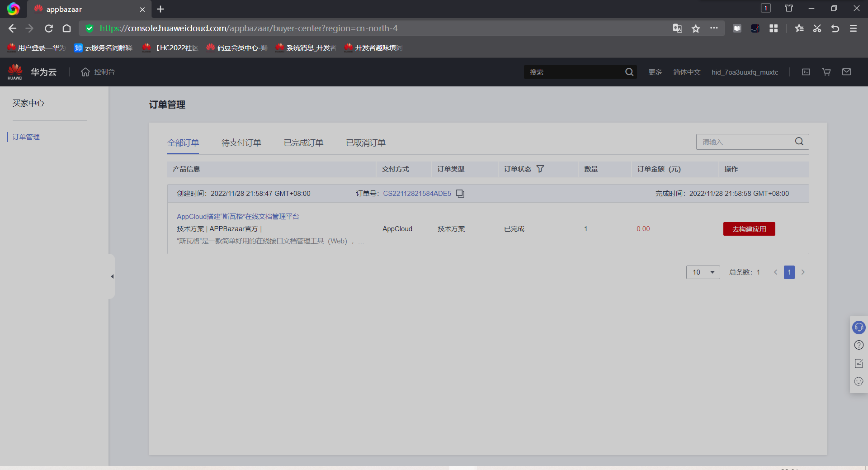Open the AppCloud搭建"斯瓦格" product link
The width and height of the screenshot is (868, 470).
[238, 217]
